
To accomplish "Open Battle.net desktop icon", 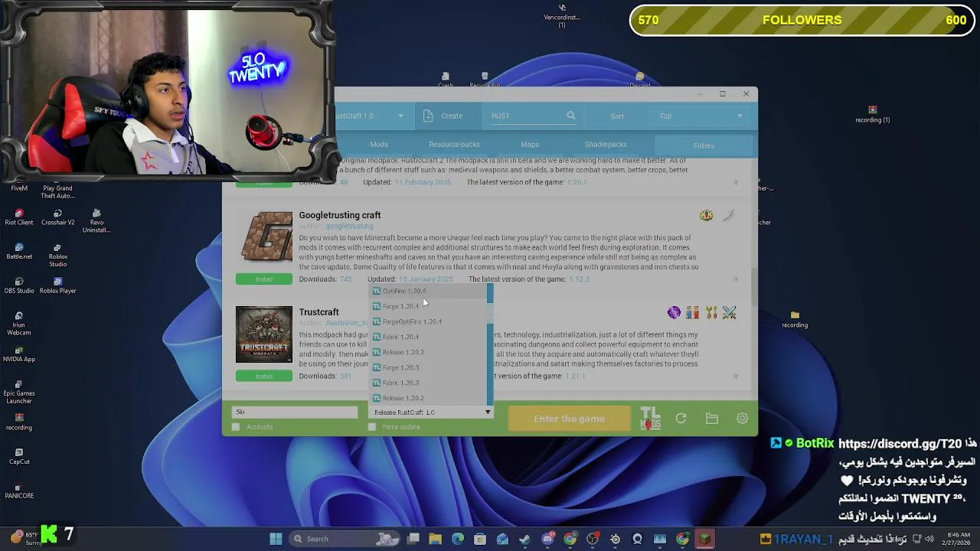I will [x=19, y=252].
